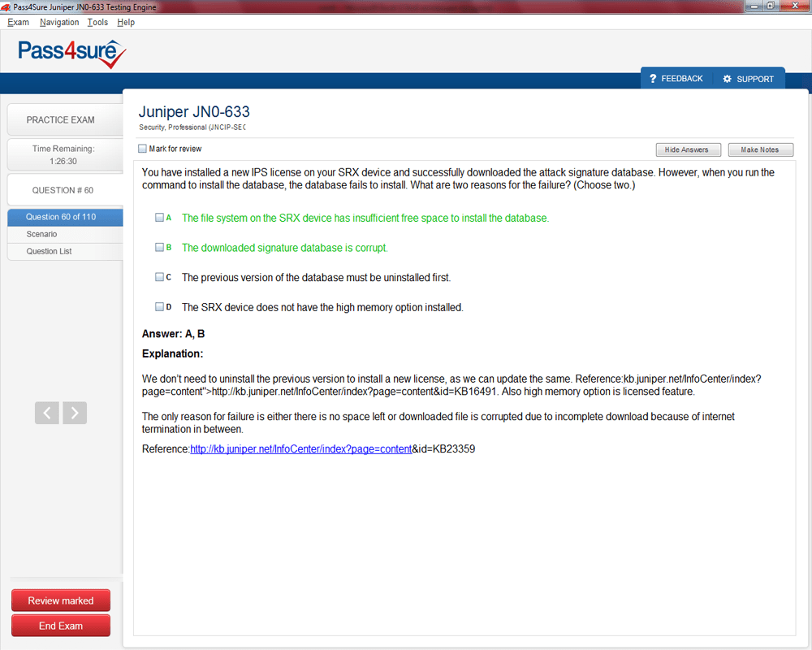Click the Review marked button
This screenshot has width=812, height=650.
pos(61,600)
